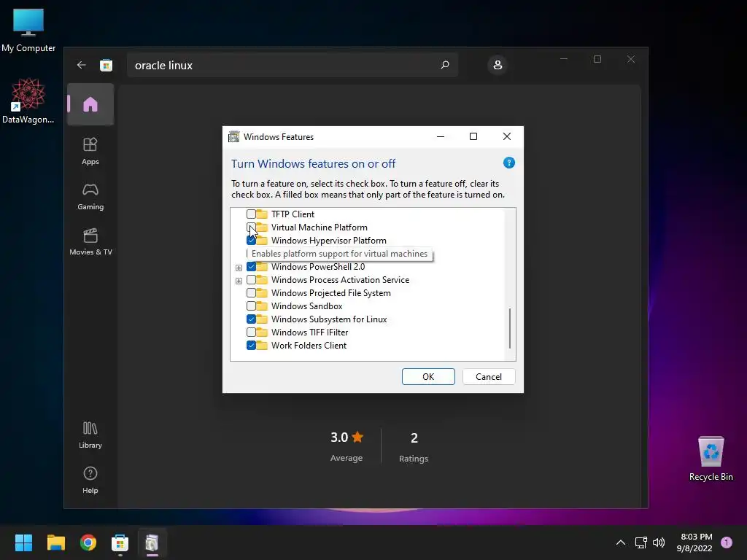Uncheck Windows Hypervisor Platform
The image size is (747, 560).
coord(251,241)
